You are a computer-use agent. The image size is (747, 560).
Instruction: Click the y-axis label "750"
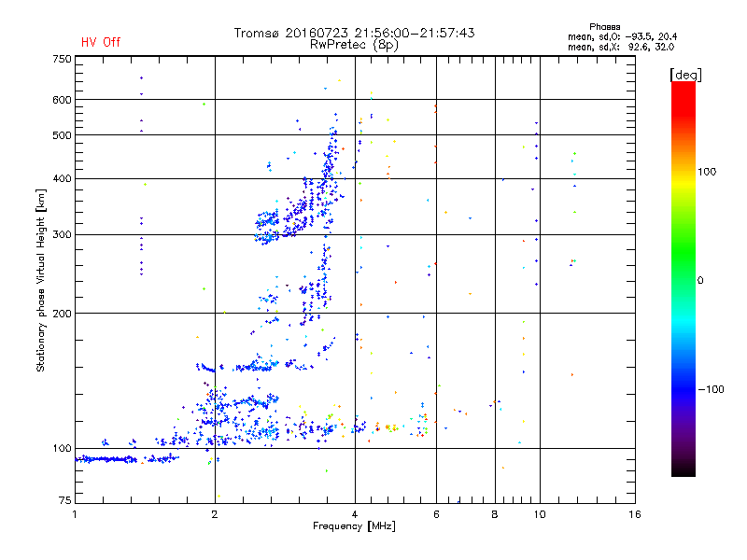[x=62, y=59]
